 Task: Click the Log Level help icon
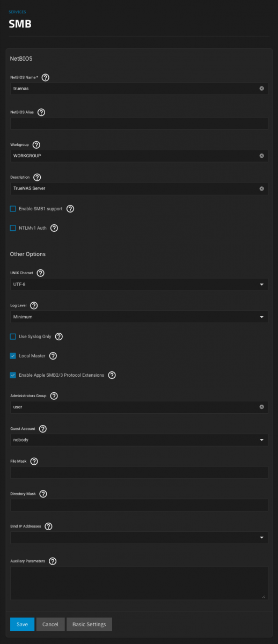coord(34,305)
